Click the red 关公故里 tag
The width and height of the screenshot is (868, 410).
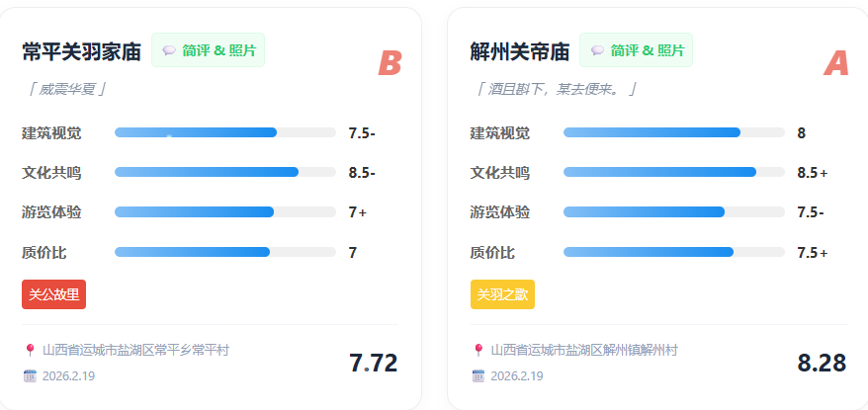click(54, 294)
